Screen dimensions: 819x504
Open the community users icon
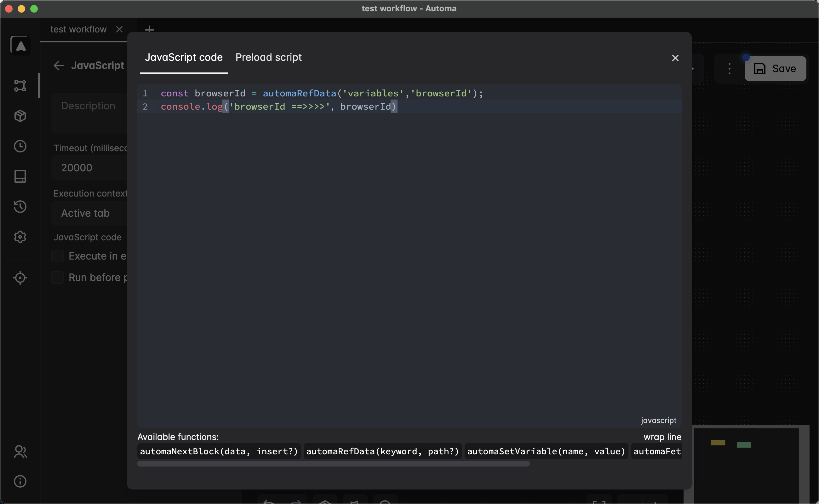(x=20, y=452)
